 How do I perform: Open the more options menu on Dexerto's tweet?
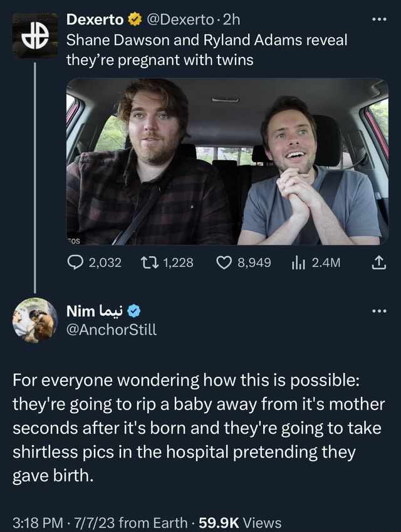pos(378,20)
